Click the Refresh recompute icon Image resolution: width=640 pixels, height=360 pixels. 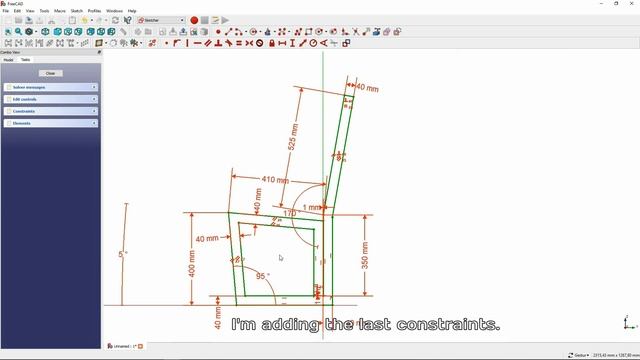click(116, 20)
